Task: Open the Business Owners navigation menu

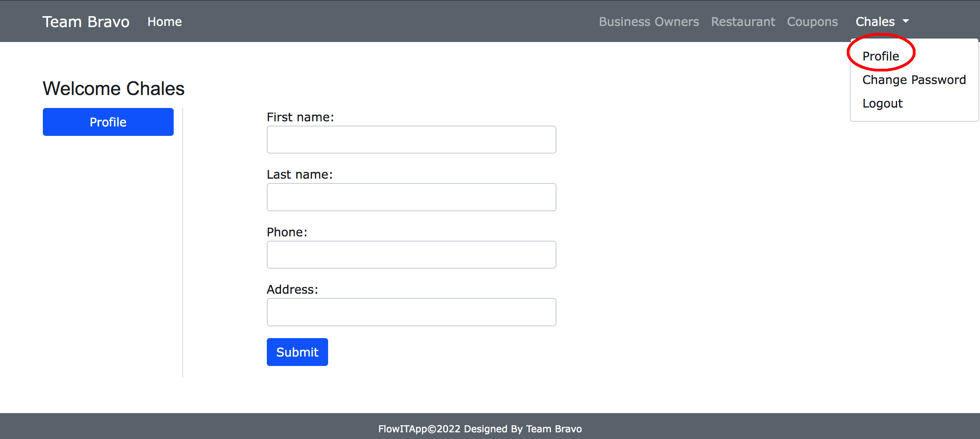Action: (x=648, y=21)
